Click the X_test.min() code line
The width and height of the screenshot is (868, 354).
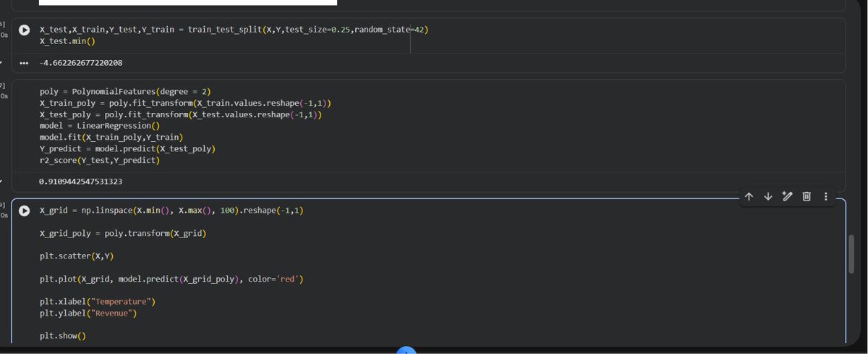67,41
